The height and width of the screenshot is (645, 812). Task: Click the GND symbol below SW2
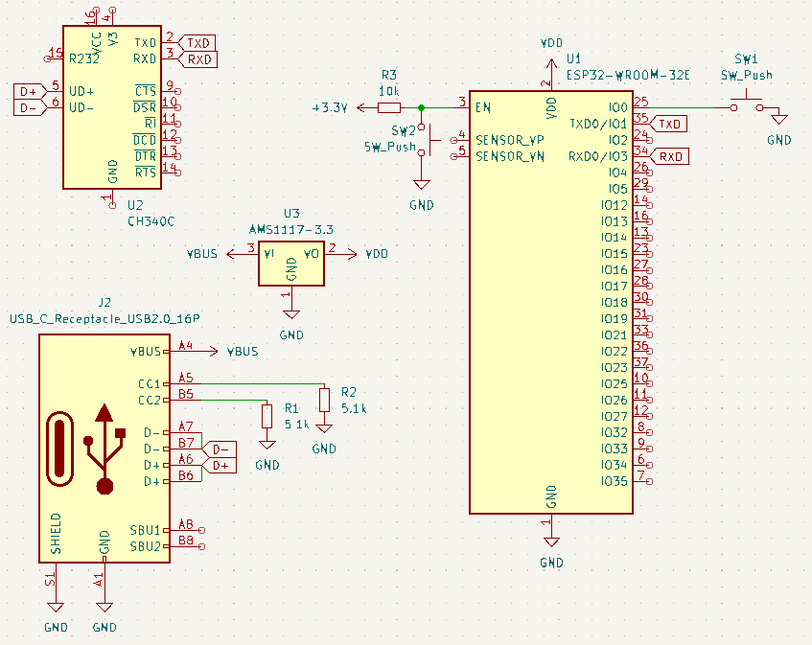tap(420, 184)
